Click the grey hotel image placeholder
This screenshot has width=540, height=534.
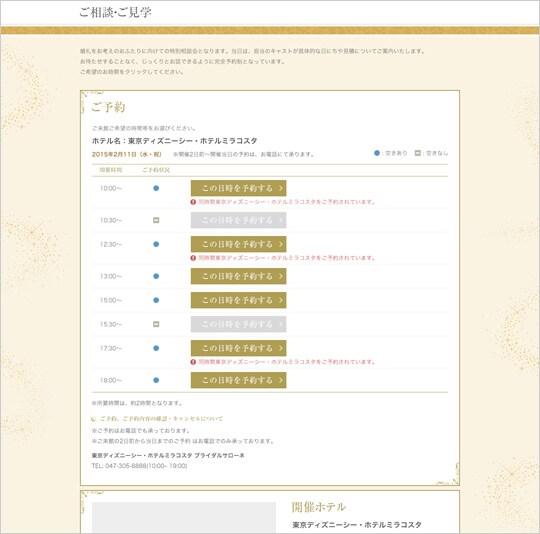(184, 517)
